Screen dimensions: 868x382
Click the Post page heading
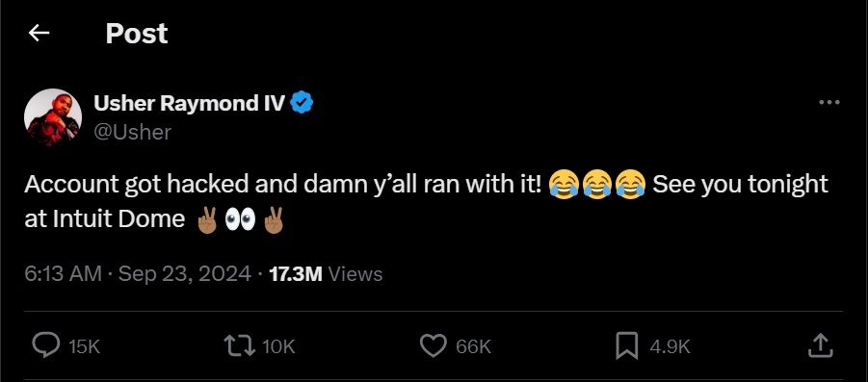(x=136, y=34)
